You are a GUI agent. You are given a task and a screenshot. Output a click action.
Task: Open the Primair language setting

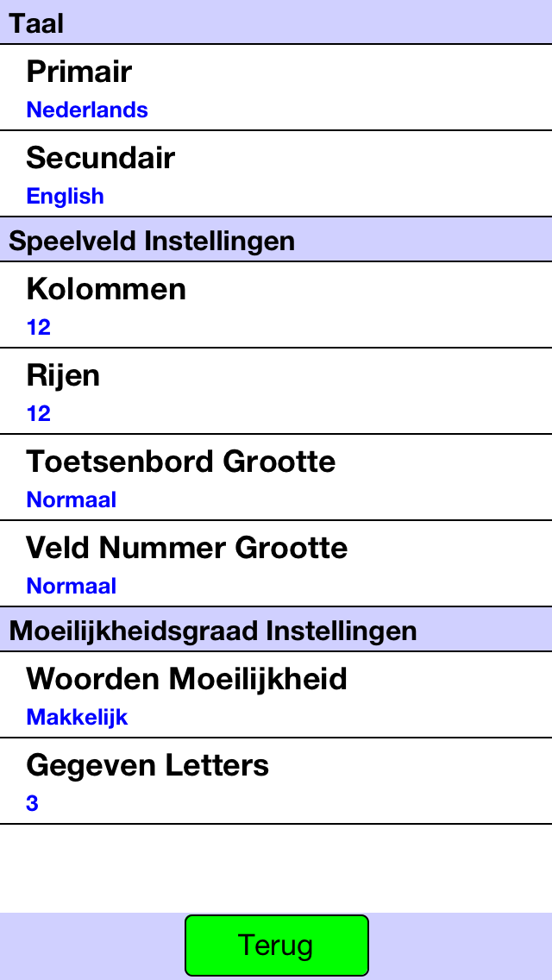click(x=276, y=87)
